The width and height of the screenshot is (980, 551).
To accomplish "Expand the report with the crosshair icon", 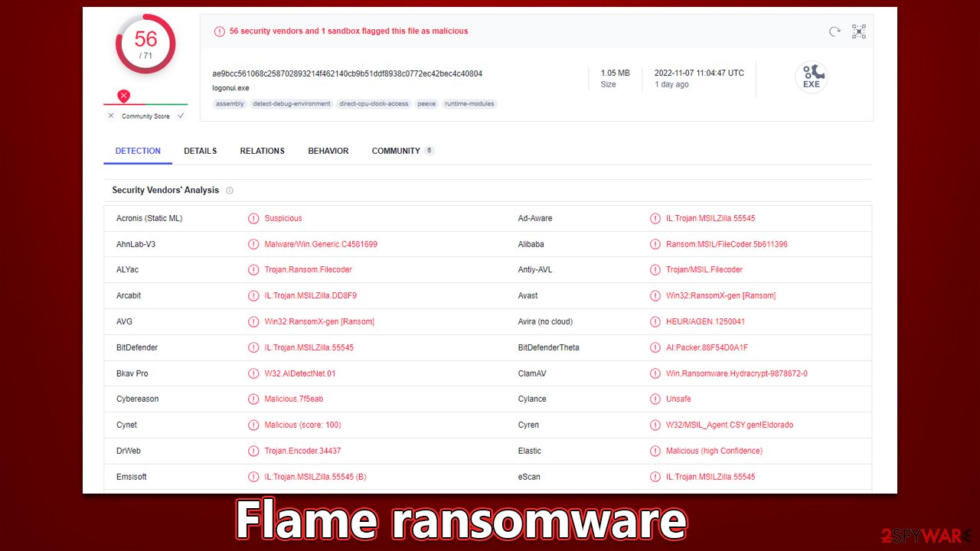I will [x=858, y=31].
